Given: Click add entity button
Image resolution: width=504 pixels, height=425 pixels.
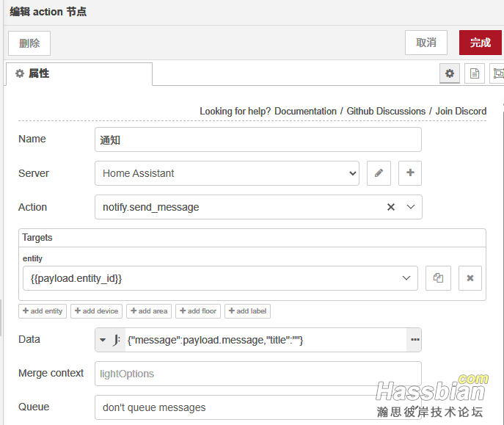Looking at the screenshot, I should [x=43, y=311].
